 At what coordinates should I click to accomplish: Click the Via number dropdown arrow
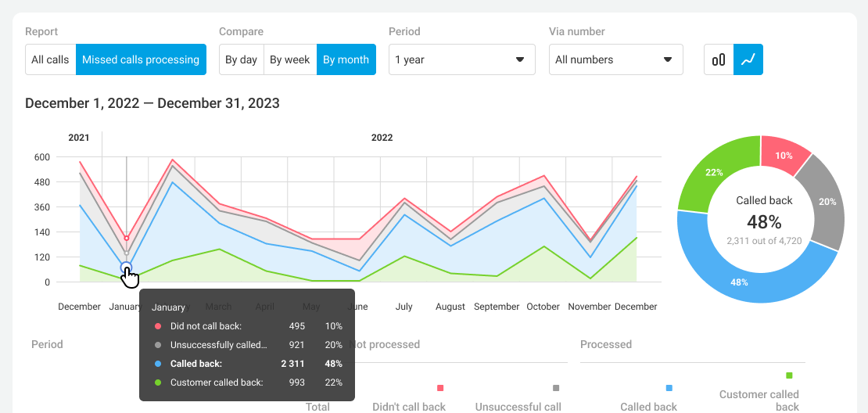(668, 59)
